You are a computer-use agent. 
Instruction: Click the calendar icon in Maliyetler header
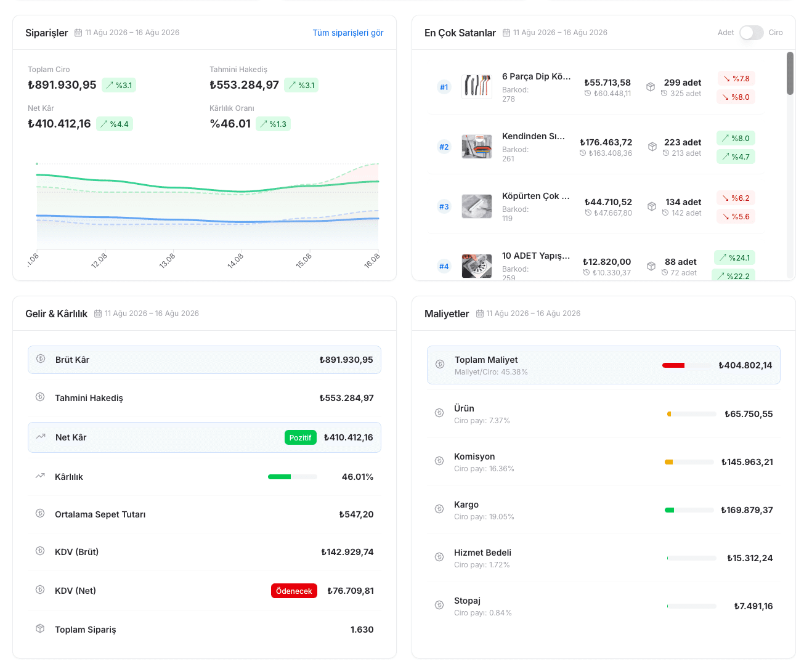pos(480,314)
